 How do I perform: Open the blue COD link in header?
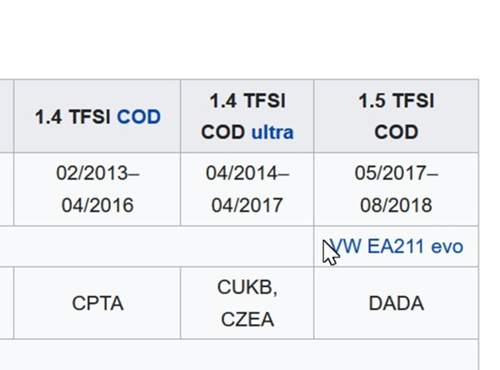[139, 117]
